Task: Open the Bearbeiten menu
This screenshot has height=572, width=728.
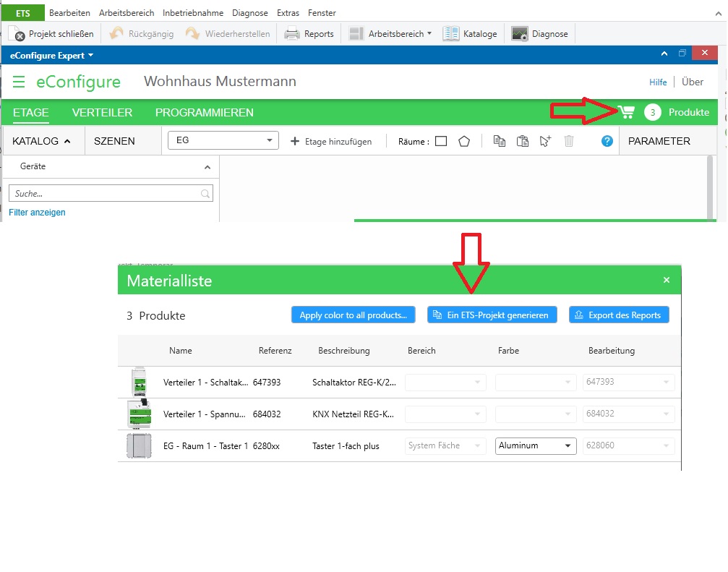Action: coord(69,13)
